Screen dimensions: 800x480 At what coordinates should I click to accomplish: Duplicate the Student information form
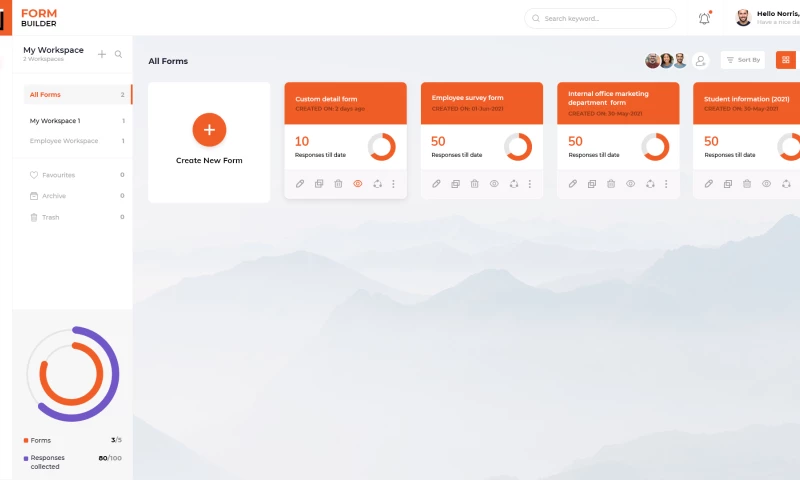click(728, 184)
